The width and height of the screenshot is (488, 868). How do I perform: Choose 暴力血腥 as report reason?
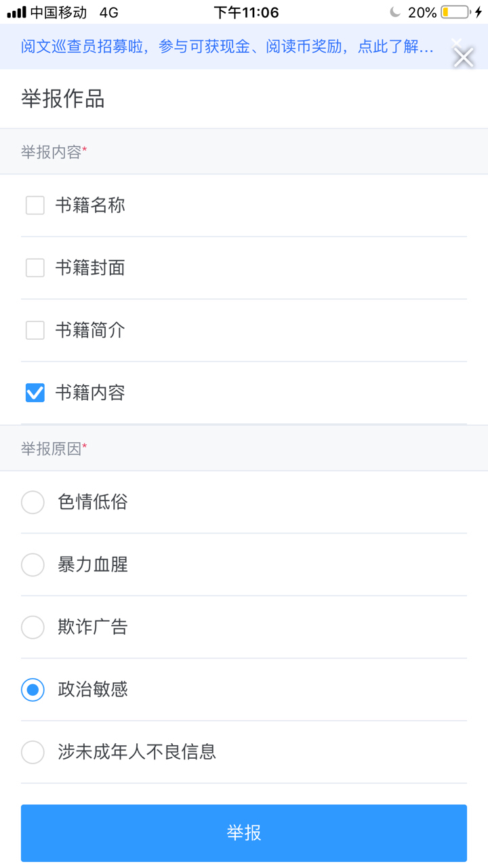click(x=33, y=565)
